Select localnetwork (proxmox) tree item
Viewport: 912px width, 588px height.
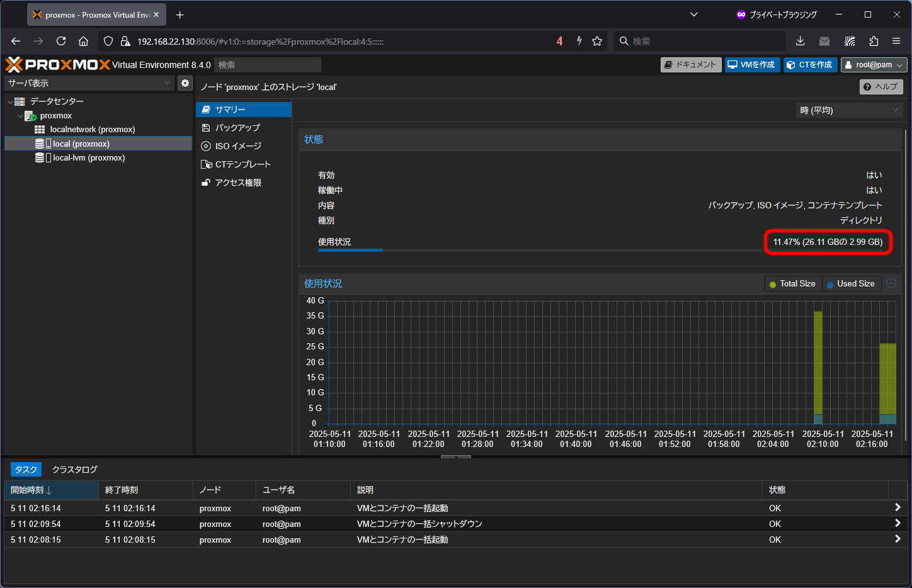click(98, 130)
